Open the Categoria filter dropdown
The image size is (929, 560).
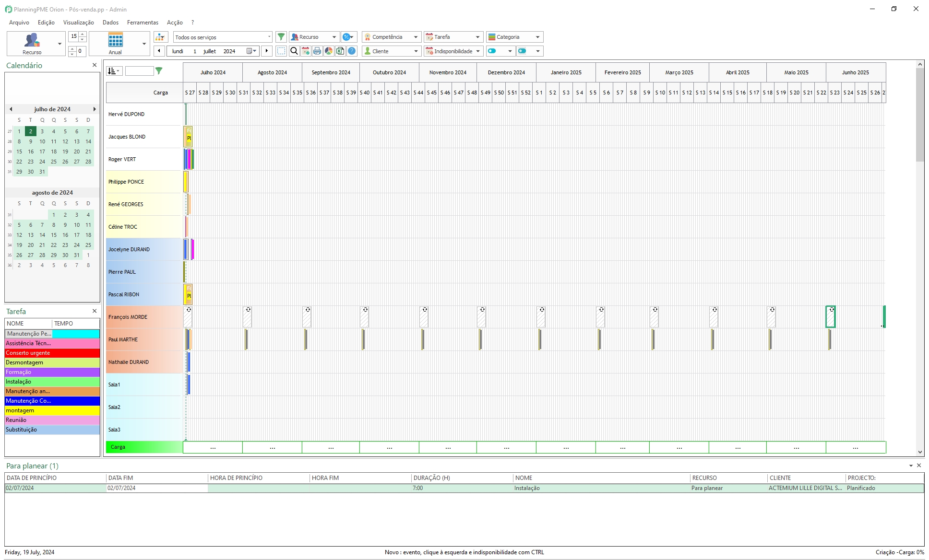[x=514, y=37]
